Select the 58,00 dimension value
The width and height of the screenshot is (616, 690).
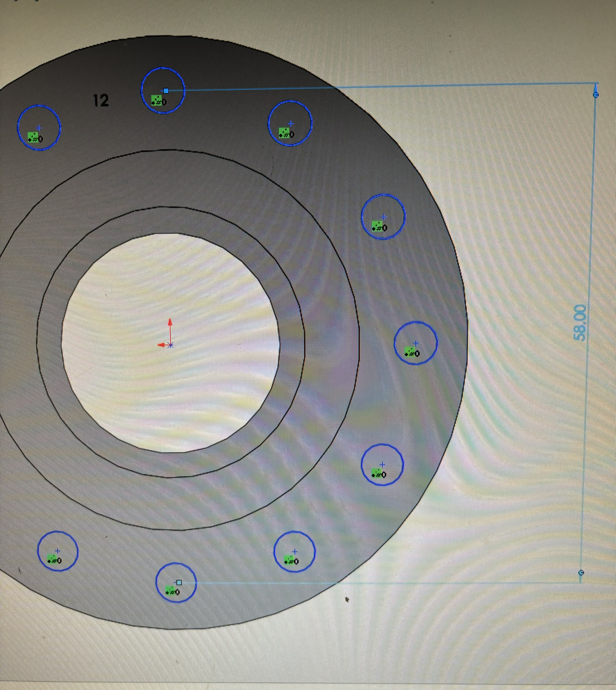[580, 323]
